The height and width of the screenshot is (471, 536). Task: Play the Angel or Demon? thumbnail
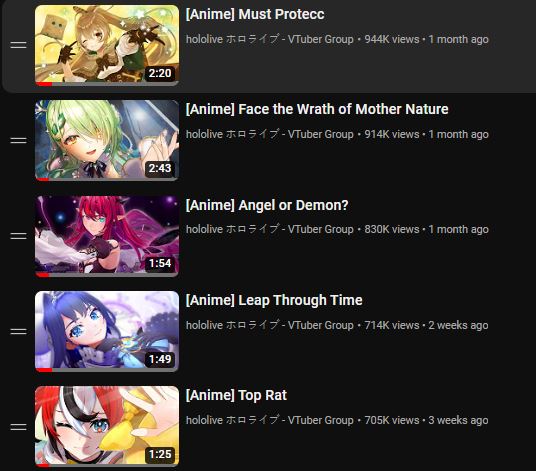[x=107, y=236]
